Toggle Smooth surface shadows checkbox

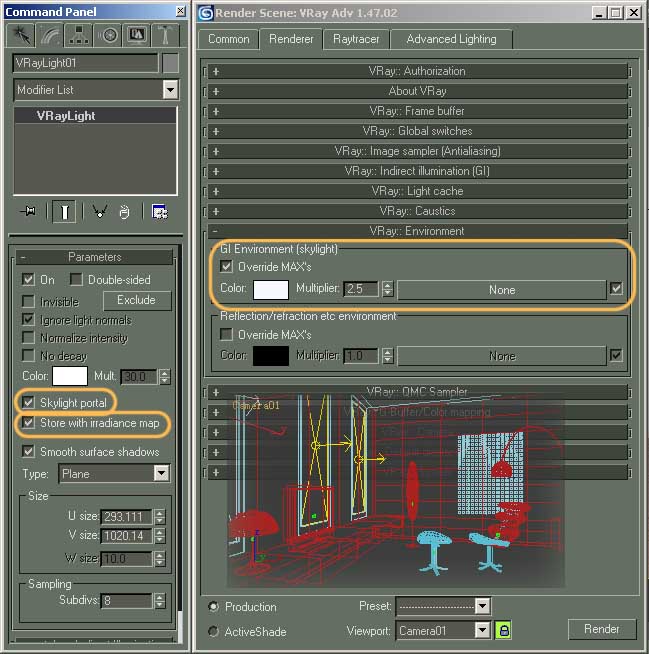tap(28, 451)
